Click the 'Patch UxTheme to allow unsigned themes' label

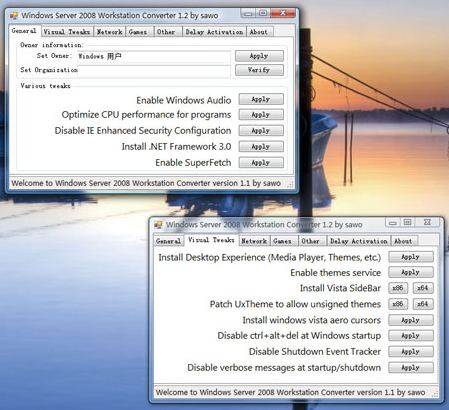[295, 304]
